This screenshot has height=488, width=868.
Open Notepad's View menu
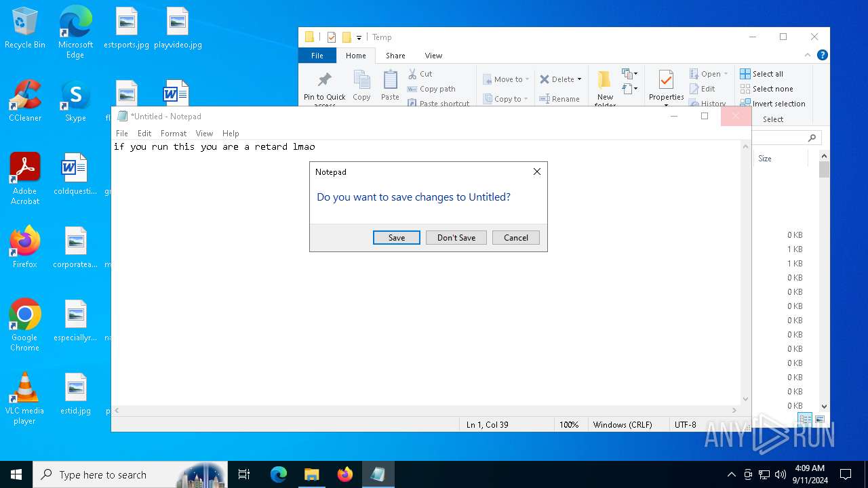coord(204,134)
